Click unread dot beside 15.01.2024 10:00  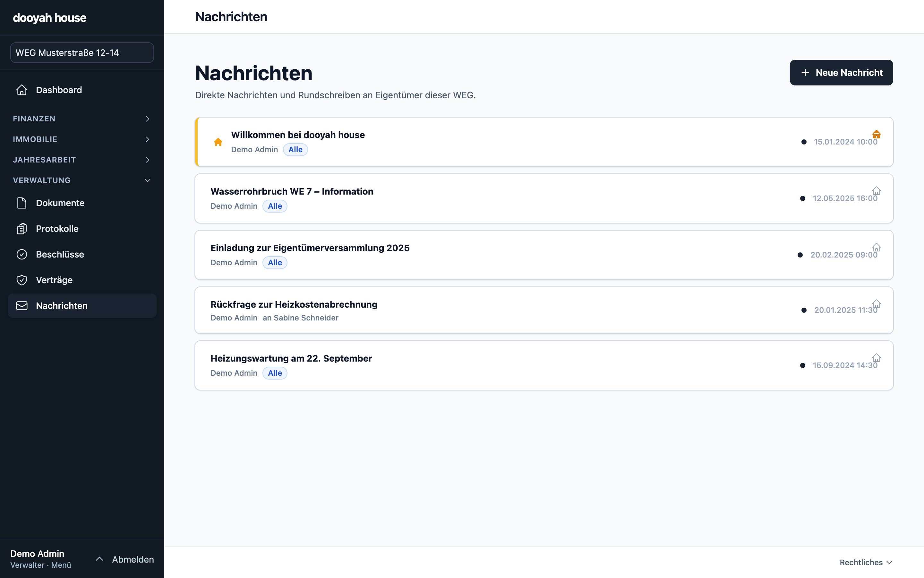(x=804, y=142)
